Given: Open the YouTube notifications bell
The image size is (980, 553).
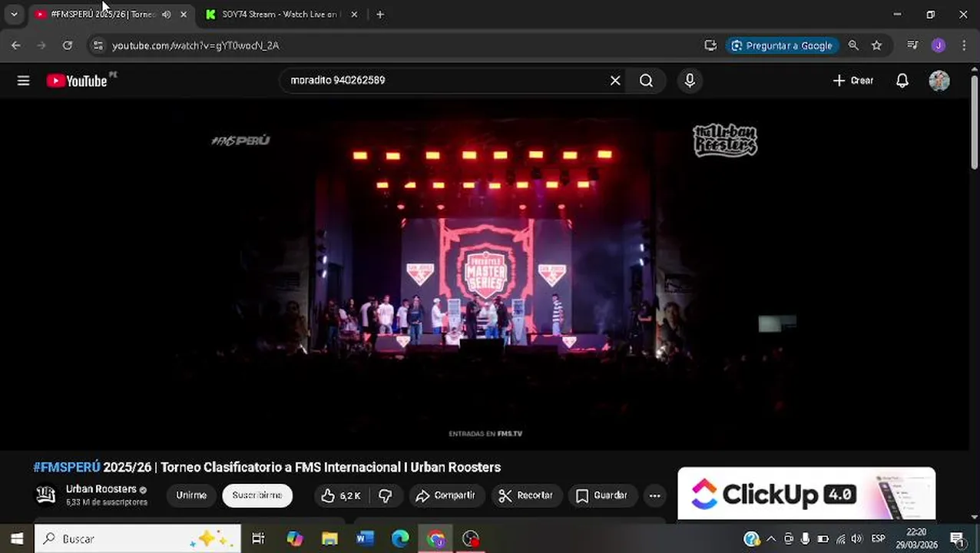Looking at the screenshot, I should [x=902, y=81].
